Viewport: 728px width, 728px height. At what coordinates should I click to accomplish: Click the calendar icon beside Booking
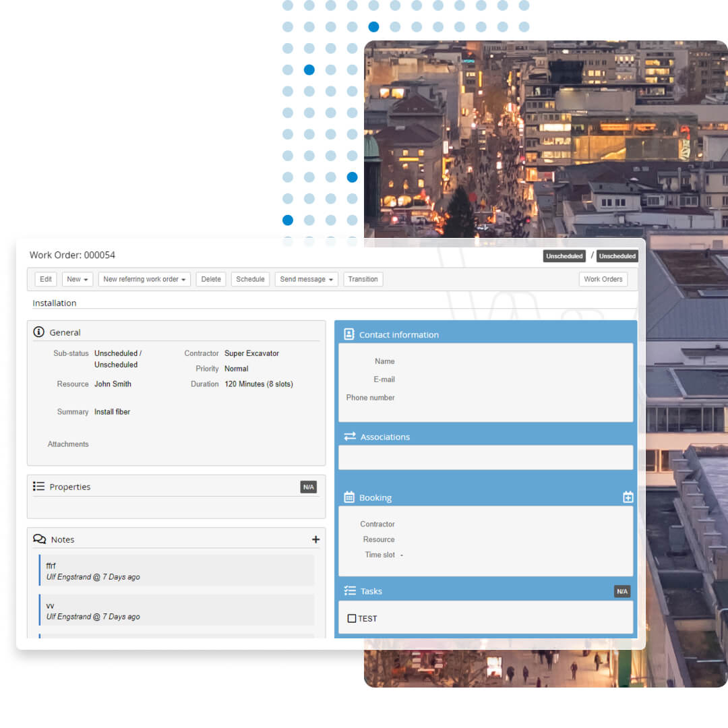coord(349,497)
